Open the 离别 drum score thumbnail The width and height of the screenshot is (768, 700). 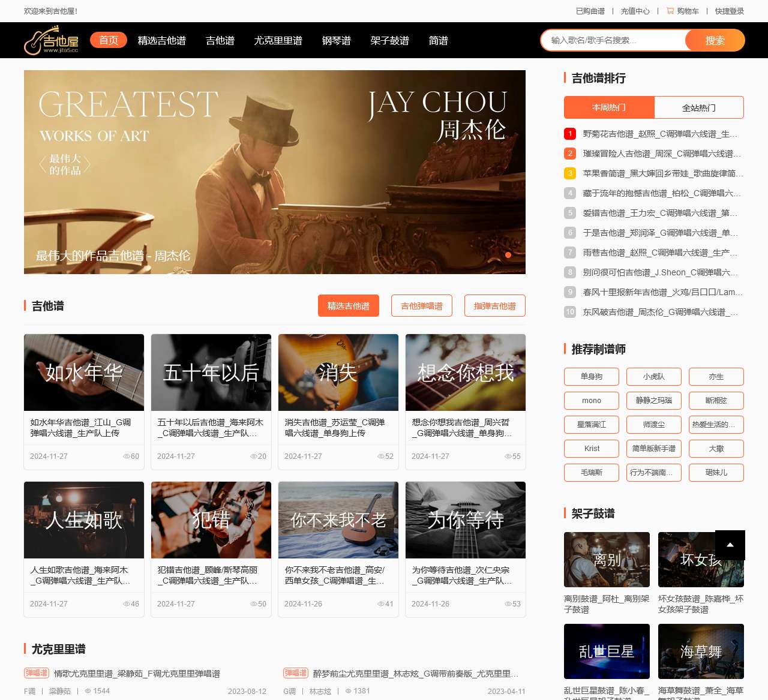tap(607, 560)
